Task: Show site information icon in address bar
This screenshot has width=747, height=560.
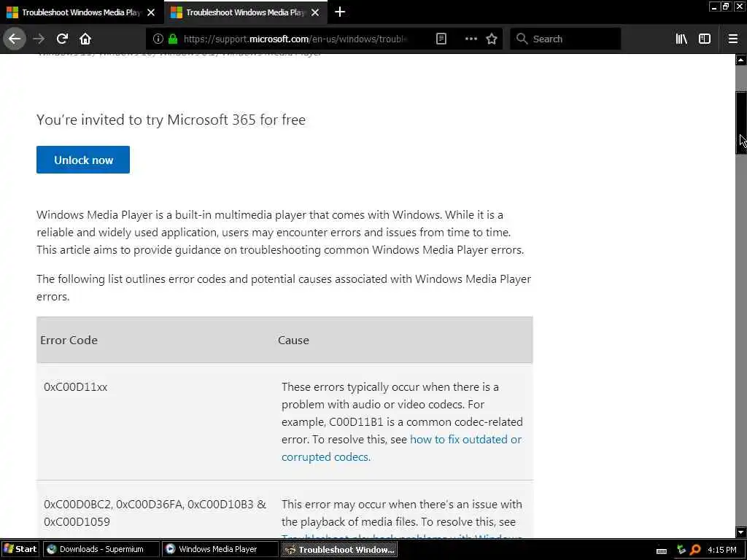Action: 158,39
